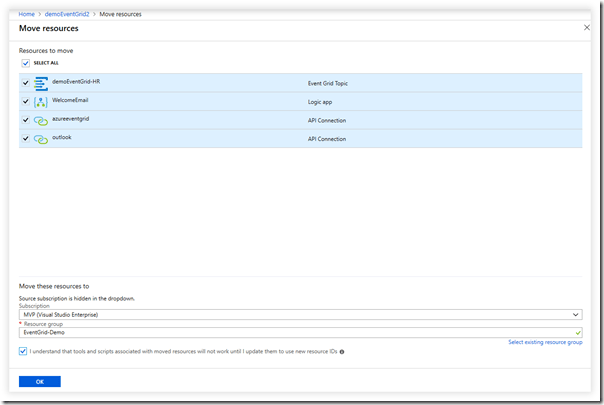Screen dimensions: 604x405
Task: Click Select existing resource group link
Action: pos(545,342)
